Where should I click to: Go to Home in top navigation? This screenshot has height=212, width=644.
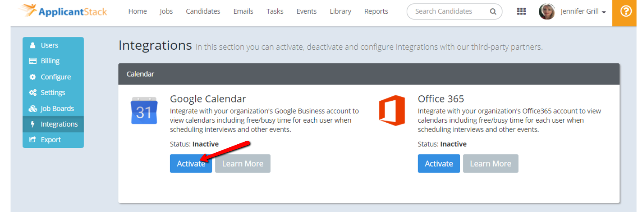pos(138,11)
